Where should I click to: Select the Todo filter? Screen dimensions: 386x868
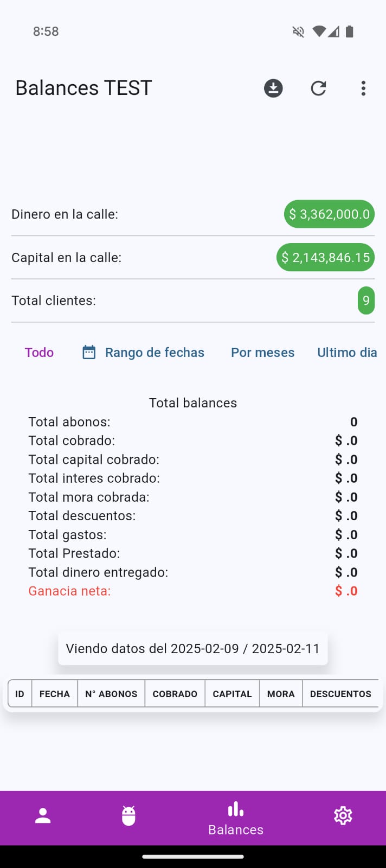coord(39,353)
